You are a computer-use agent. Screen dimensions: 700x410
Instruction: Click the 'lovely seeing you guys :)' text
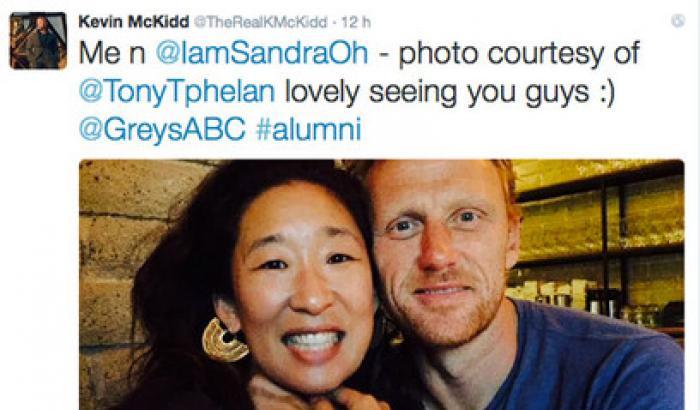coord(450,92)
